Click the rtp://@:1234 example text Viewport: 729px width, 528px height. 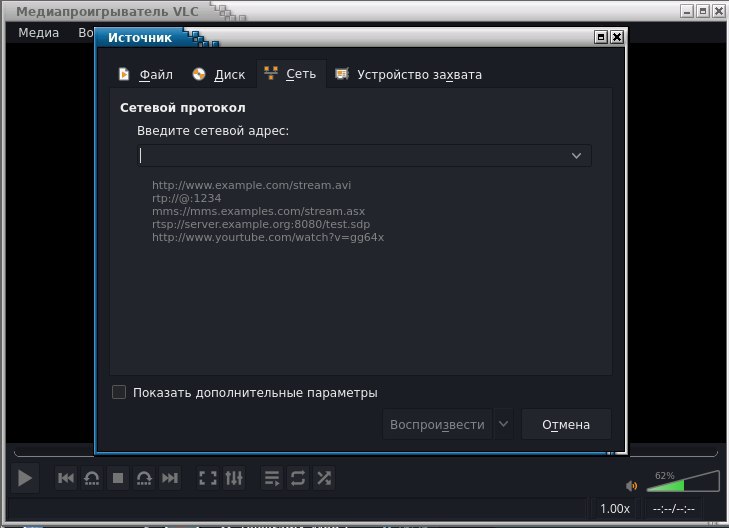186,198
